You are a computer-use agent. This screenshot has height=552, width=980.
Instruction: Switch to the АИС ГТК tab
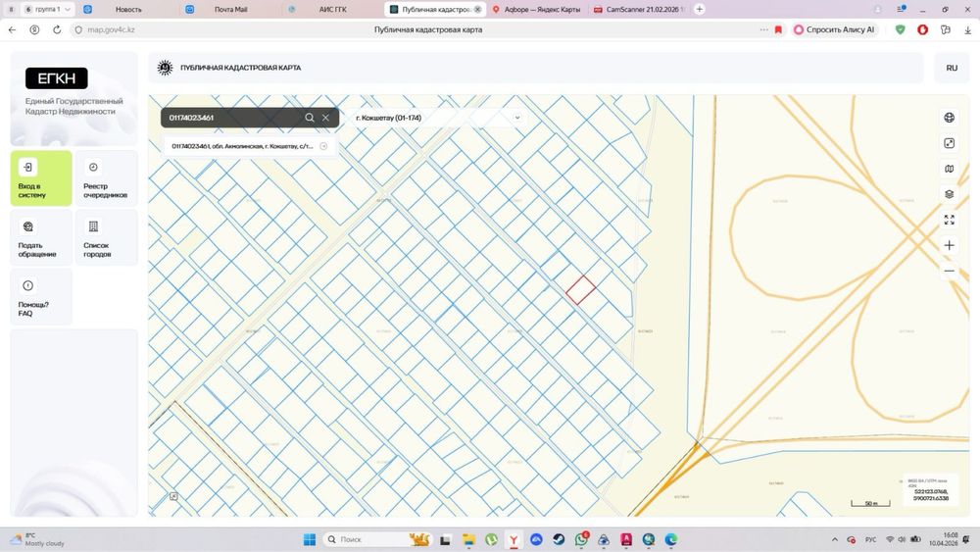pos(331,10)
